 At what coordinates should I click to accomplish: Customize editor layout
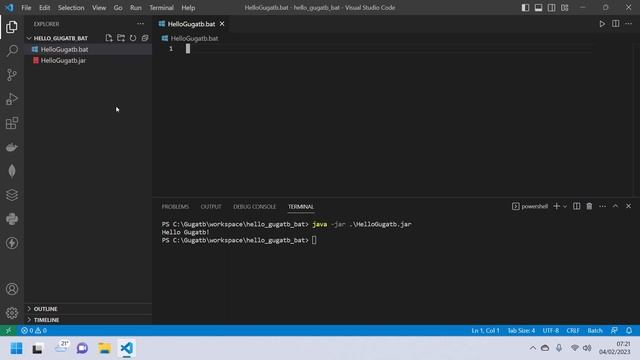click(x=564, y=8)
